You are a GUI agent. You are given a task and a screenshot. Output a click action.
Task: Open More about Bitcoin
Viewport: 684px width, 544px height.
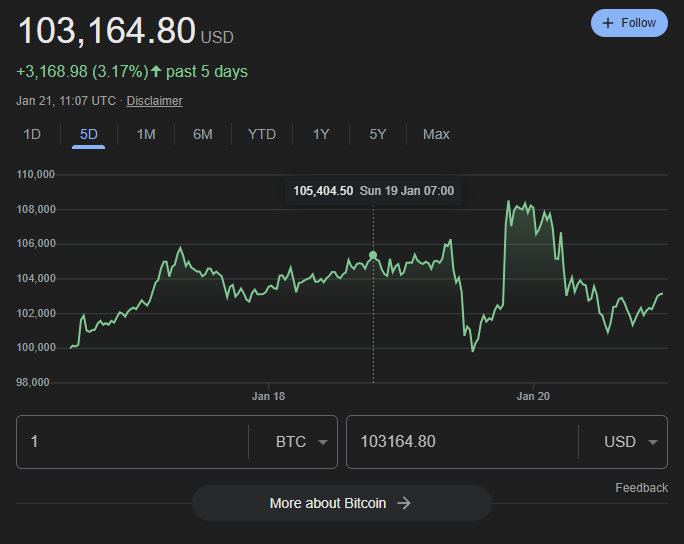(342, 503)
